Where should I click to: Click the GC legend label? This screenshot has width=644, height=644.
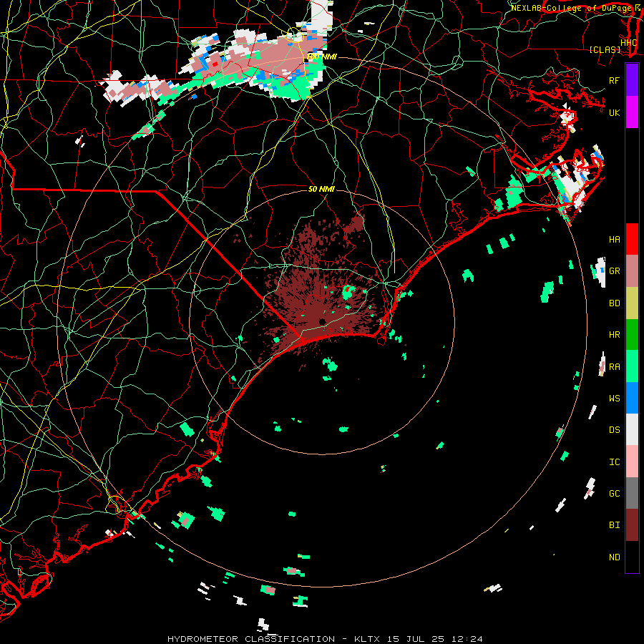[614, 493]
